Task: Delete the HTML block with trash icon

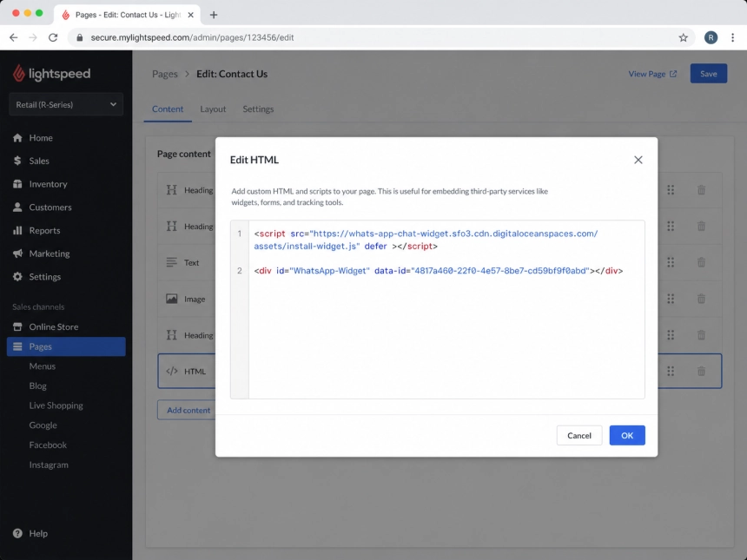Action: (701, 371)
